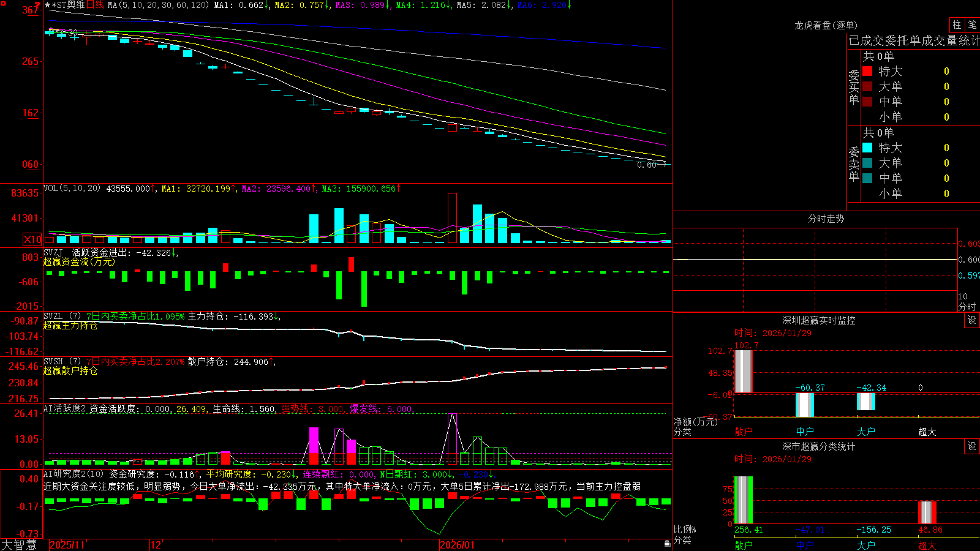
Task: Open VOL(5,10,20) indicator parameters
Action: pos(72,189)
